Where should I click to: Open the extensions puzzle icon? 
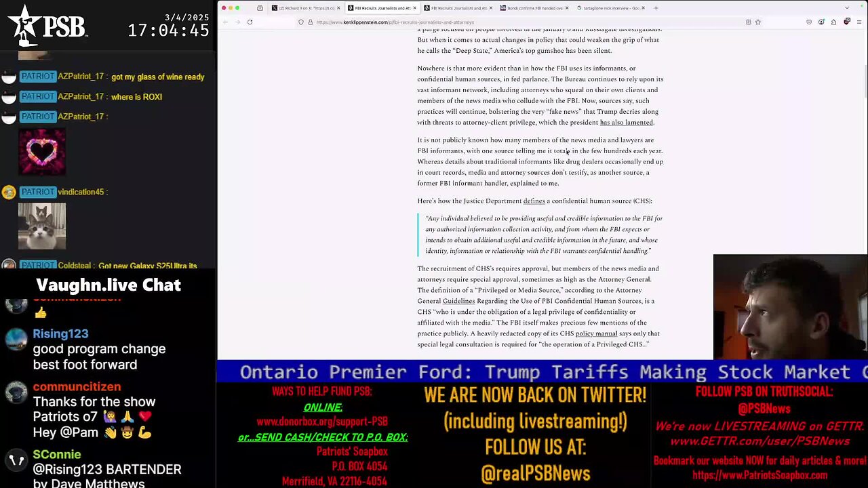pyautogui.click(x=834, y=22)
